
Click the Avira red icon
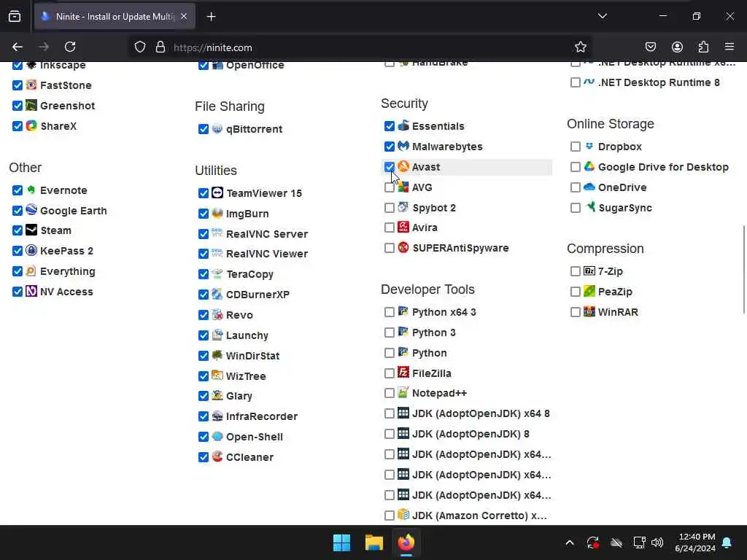(403, 227)
